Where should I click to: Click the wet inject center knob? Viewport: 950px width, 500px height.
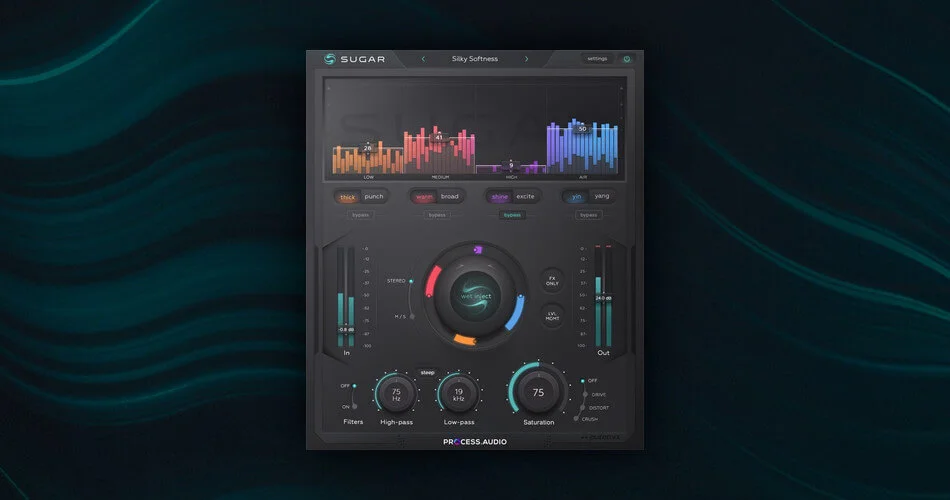click(476, 296)
